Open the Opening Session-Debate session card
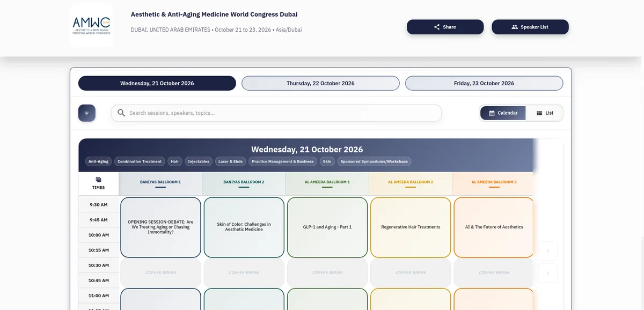644x310 pixels. (160, 227)
